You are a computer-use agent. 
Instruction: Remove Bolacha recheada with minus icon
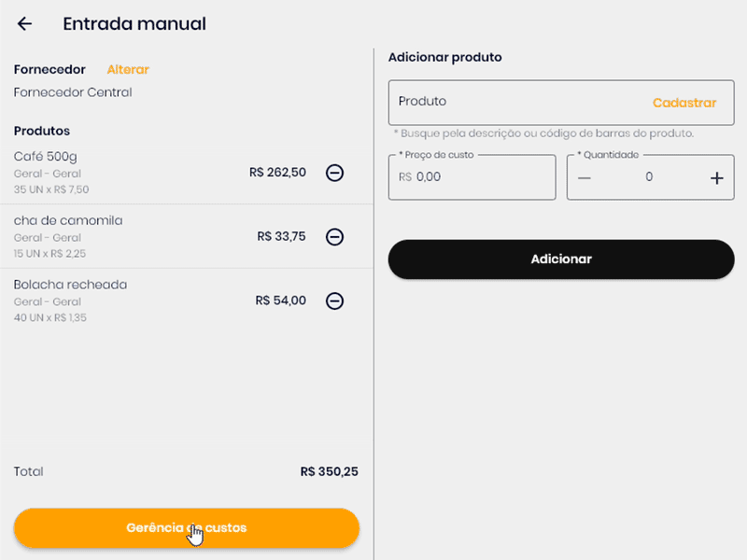coord(334,301)
